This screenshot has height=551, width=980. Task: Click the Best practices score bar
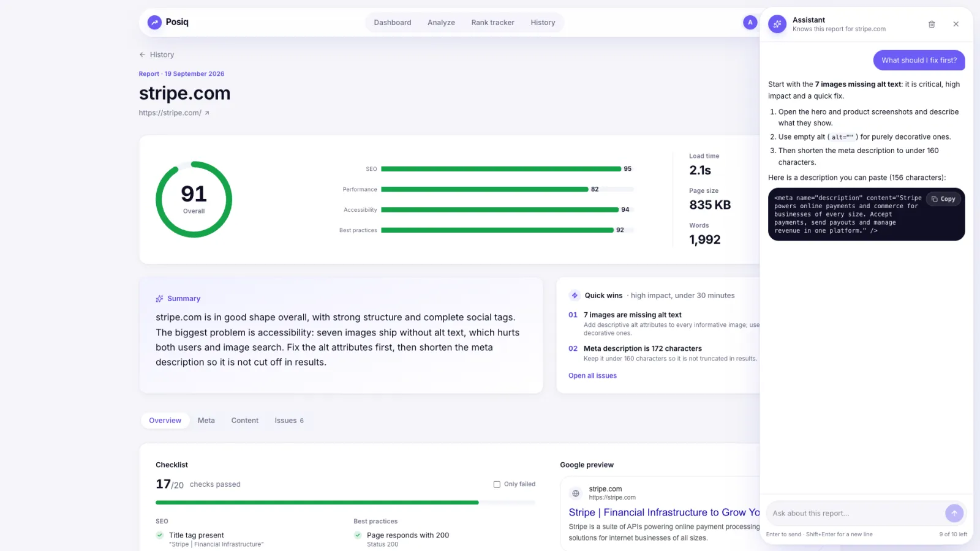pyautogui.click(x=507, y=230)
